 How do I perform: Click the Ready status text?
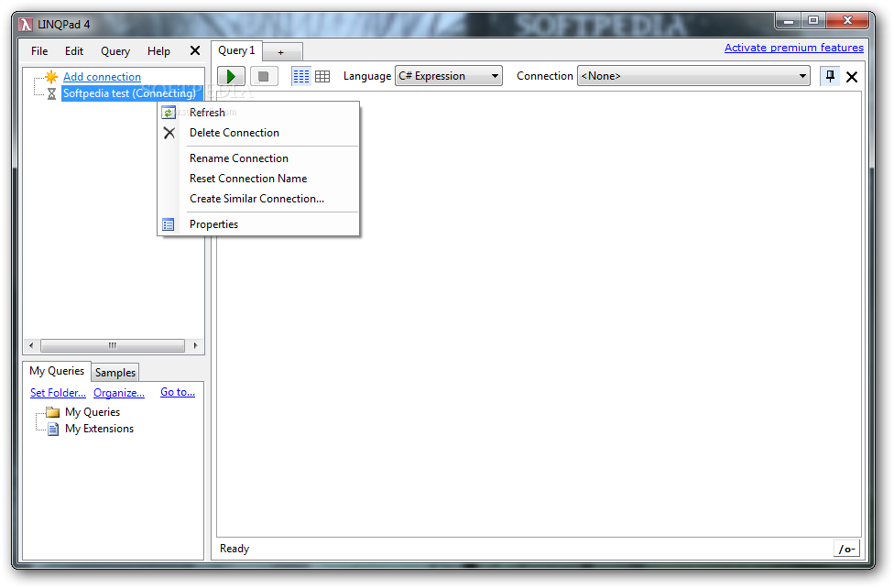pos(234,549)
